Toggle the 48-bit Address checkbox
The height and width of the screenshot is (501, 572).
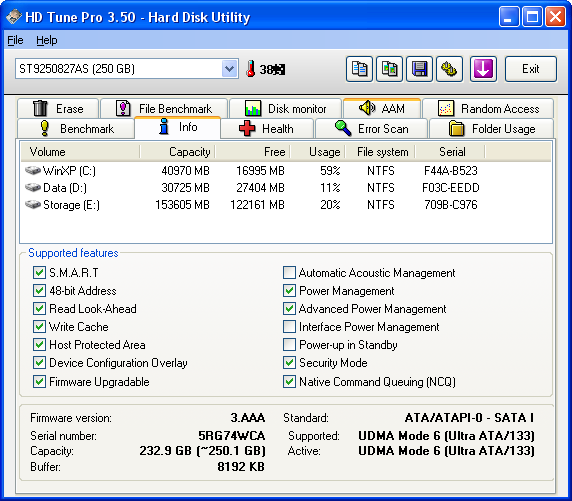pyautogui.click(x=39, y=290)
